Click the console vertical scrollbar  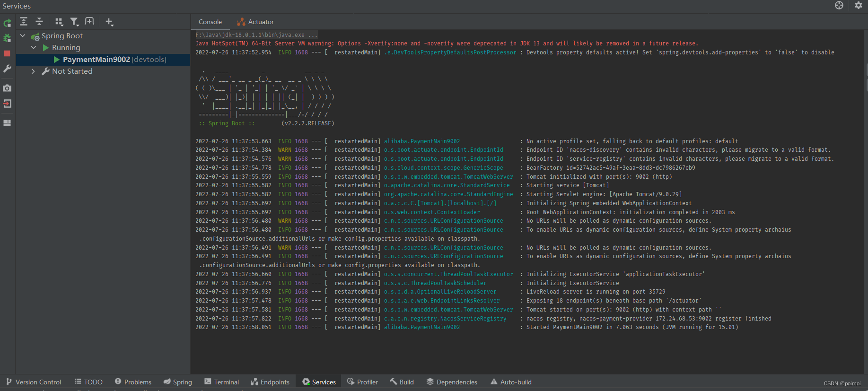(x=866, y=202)
